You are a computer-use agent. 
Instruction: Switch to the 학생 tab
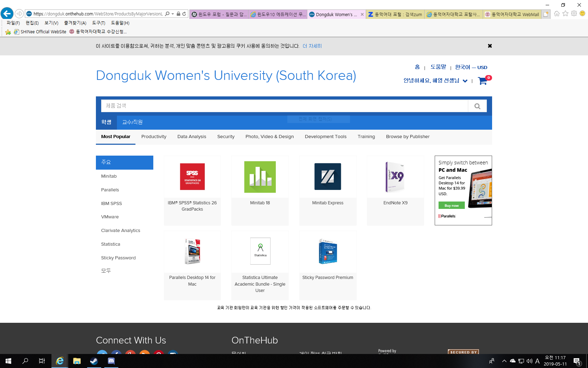click(106, 122)
